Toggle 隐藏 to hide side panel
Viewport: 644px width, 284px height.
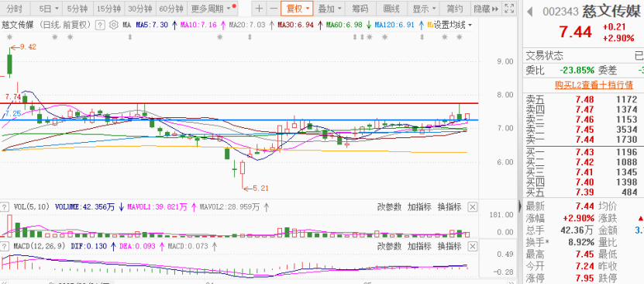(x=486, y=9)
